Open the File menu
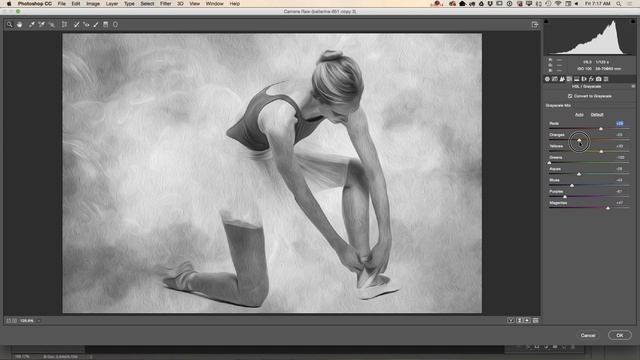The height and width of the screenshot is (360, 640). tap(62, 4)
